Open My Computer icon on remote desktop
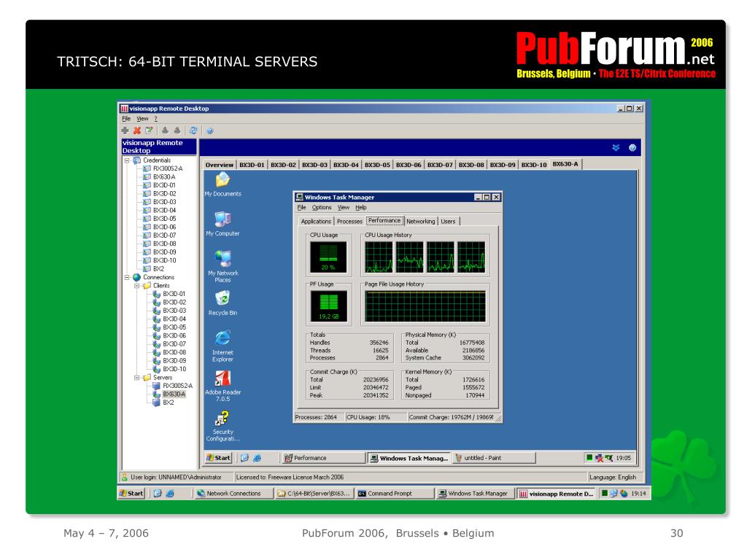The image size is (747, 560). pos(222,224)
